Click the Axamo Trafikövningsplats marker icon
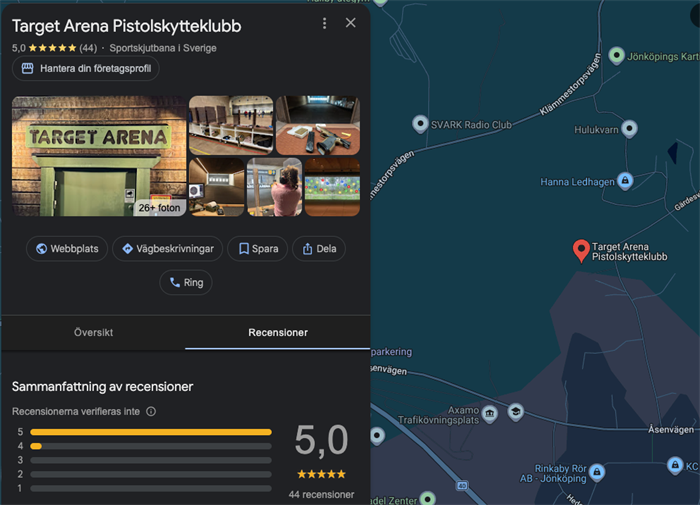This screenshot has height=505, width=700. point(489,413)
